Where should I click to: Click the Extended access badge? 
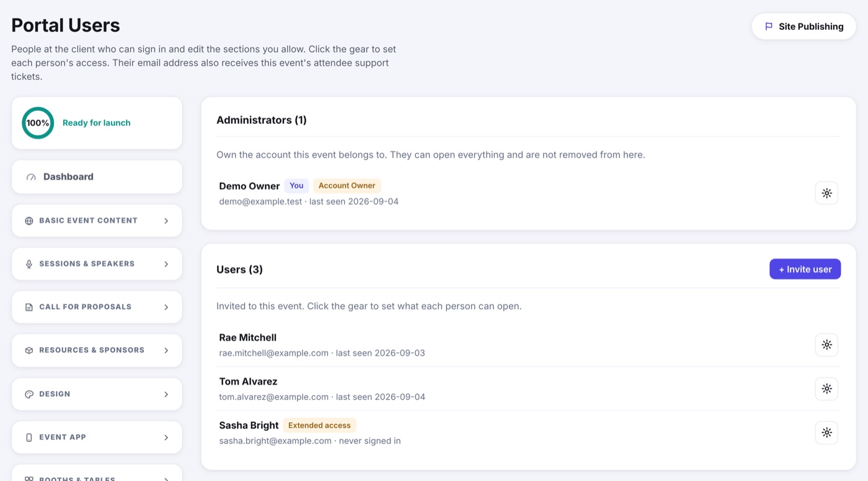tap(319, 425)
